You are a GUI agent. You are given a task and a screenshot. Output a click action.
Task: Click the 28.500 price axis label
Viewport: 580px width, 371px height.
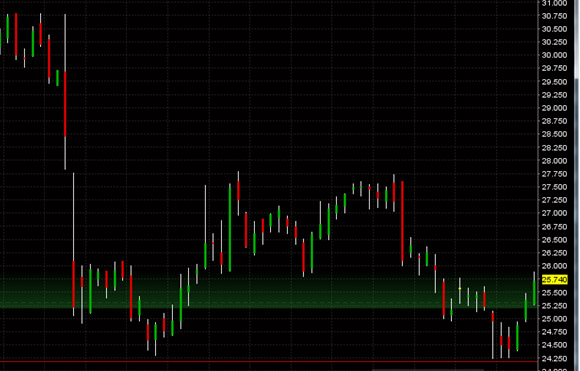pyautogui.click(x=554, y=135)
